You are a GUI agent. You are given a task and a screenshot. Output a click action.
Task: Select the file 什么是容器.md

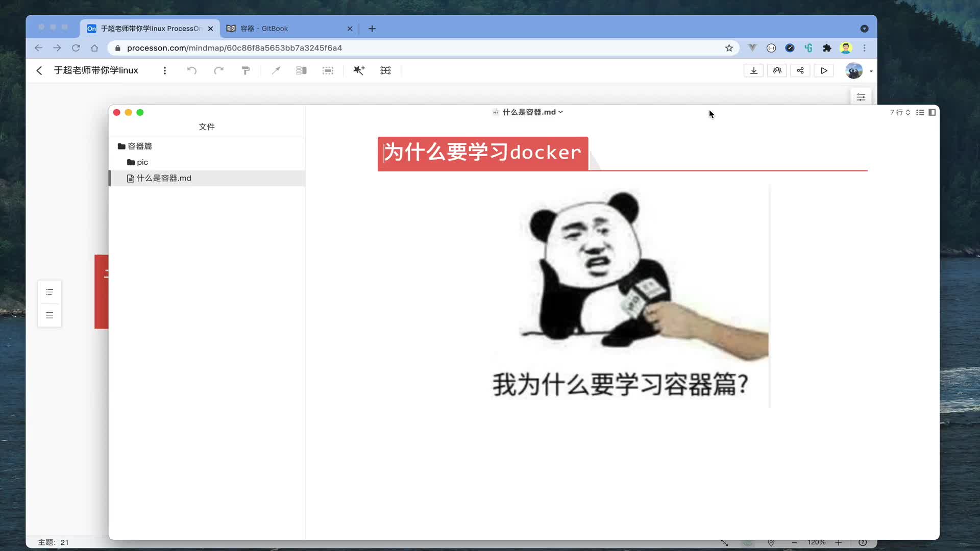pyautogui.click(x=207, y=178)
